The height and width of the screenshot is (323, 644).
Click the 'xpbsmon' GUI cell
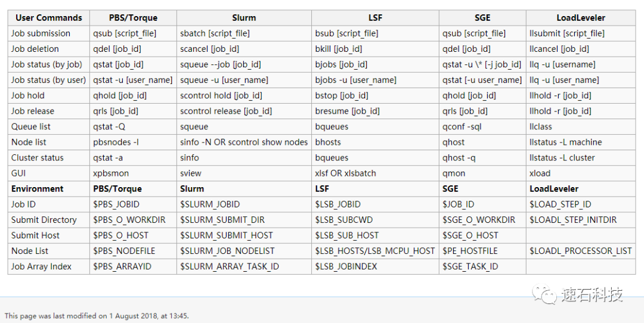(x=133, y=173)
